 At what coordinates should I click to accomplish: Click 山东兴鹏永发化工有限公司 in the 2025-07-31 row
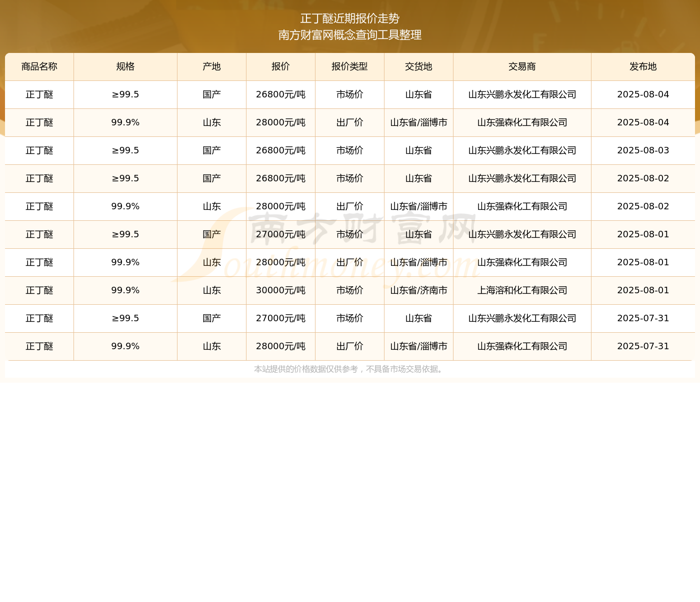[522, 318]
